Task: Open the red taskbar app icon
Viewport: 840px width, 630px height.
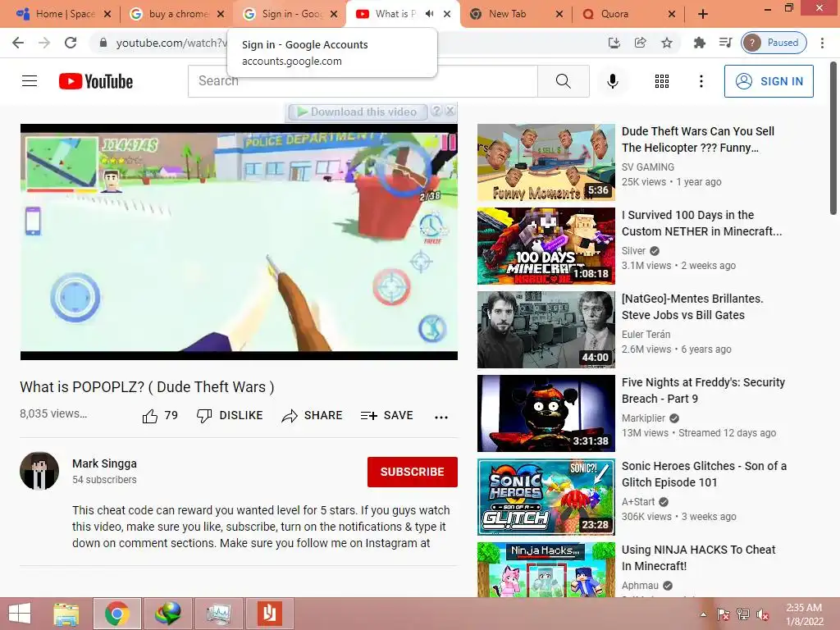Action: pyautogui.click(x=269, y=614)
